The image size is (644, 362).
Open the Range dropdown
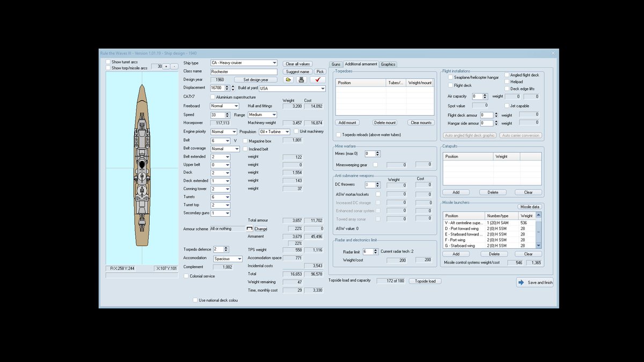(274, 115)
